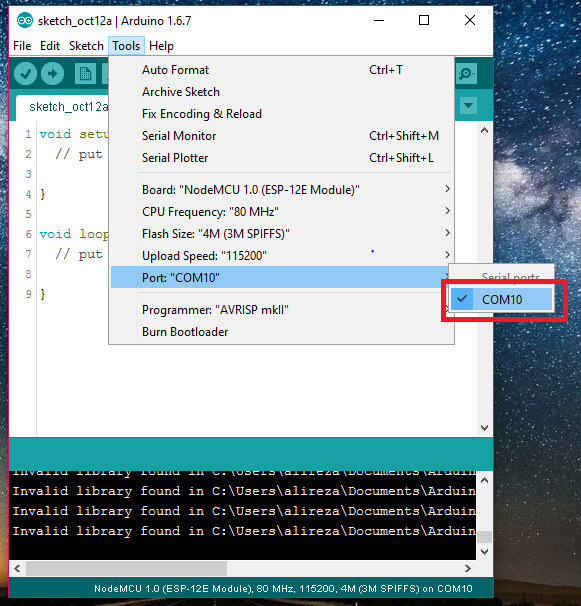Click the Arduino logo in title bar
Image resolution: width=581 pixels, height=606 pixels.
point(25,20)
